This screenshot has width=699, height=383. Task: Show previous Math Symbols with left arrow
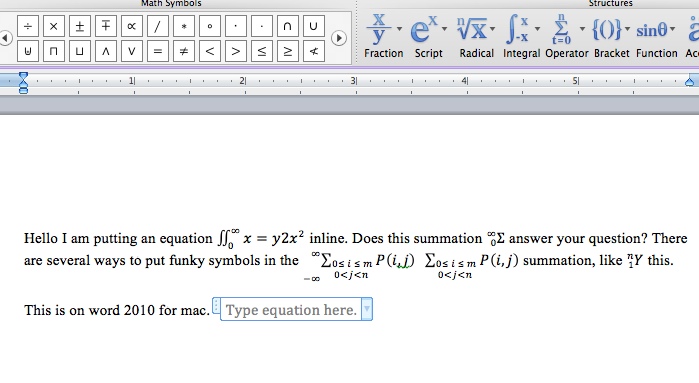(6, 38)
